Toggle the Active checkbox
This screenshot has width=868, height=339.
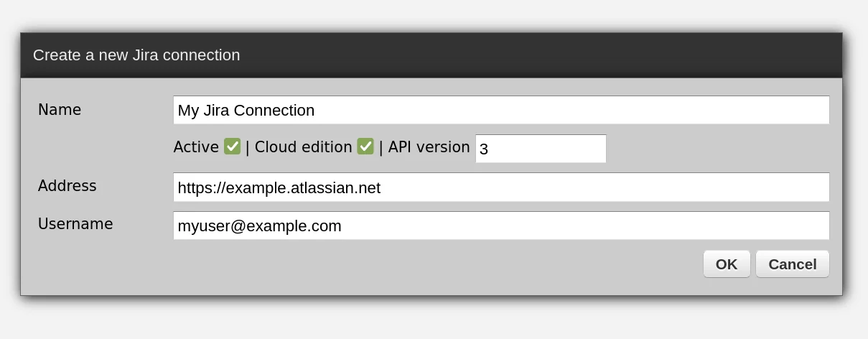[232, 147]
